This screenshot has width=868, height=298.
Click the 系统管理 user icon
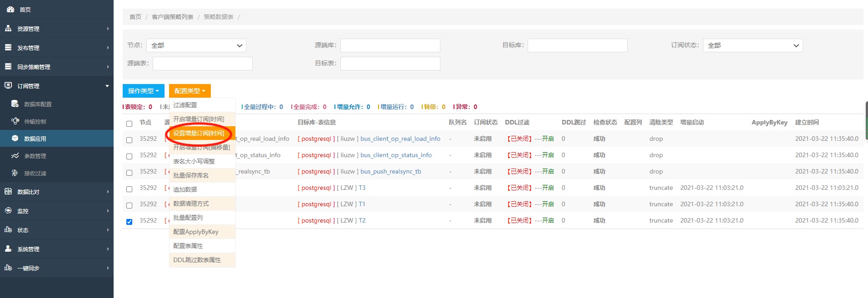coord(8,249)
